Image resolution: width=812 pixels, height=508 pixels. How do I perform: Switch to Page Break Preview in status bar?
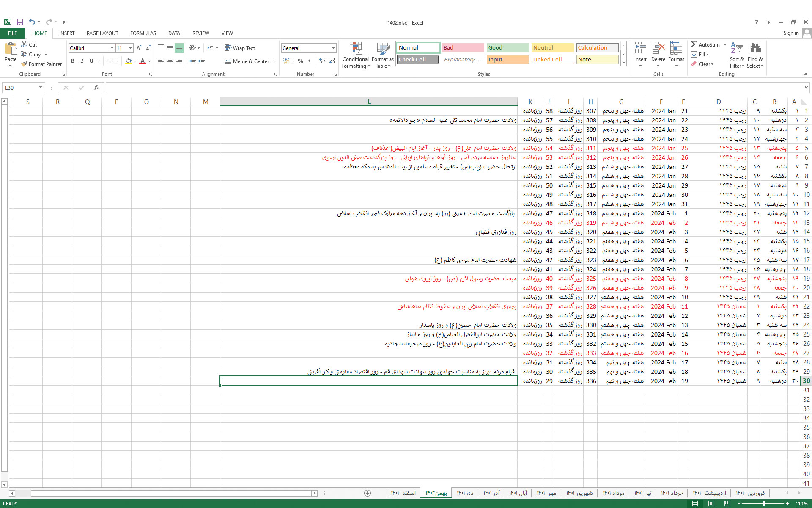coord(727,504)
